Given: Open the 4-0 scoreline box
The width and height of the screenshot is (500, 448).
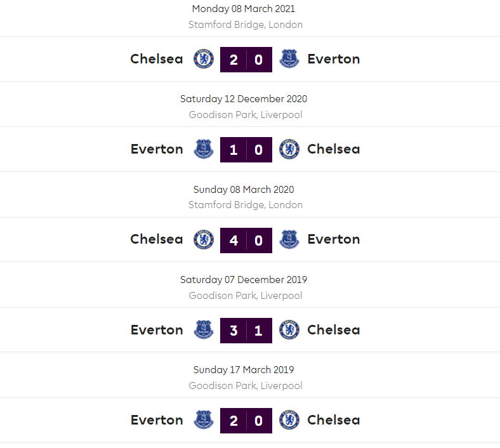Looking at the screenshot, I should click(246, 240).
